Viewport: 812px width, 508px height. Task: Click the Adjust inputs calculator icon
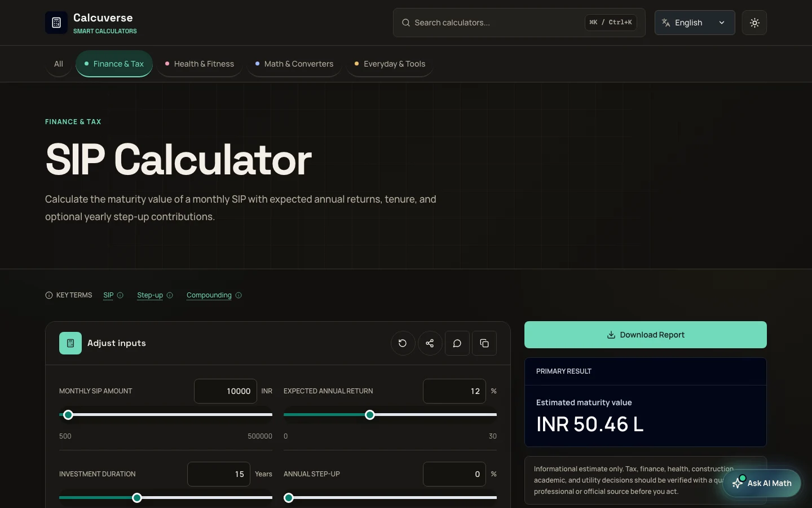[70, 343]
